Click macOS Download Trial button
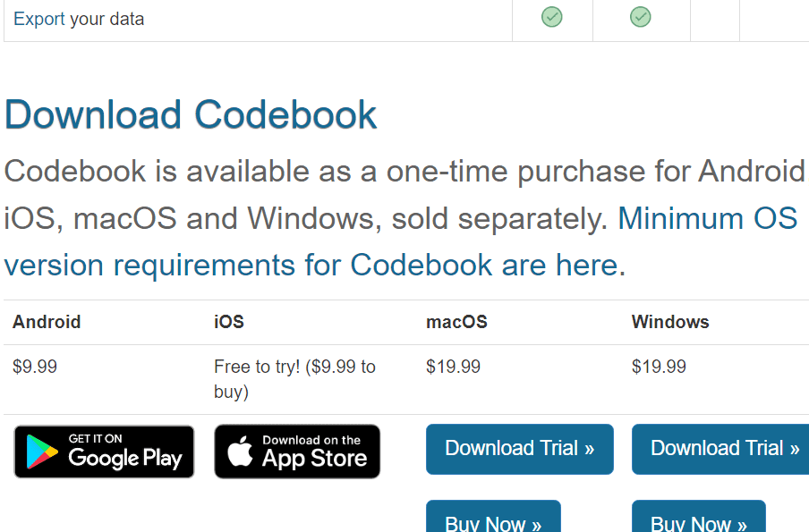The image size is (809, 532). pos(520,449)
